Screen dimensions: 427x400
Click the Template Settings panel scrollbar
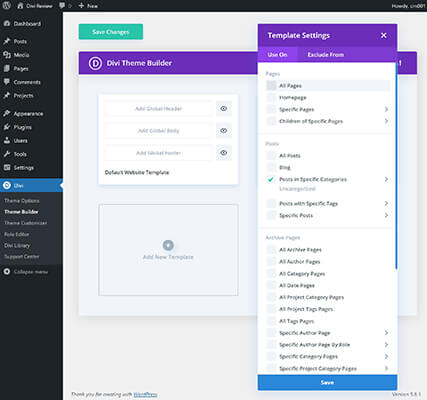[396, 165]
